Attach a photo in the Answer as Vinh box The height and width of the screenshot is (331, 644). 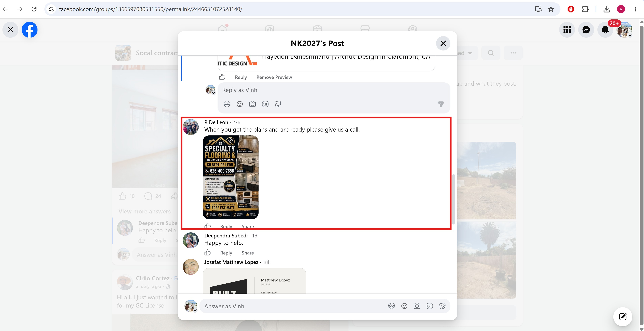pyautogui.click(x=417, y=306)
